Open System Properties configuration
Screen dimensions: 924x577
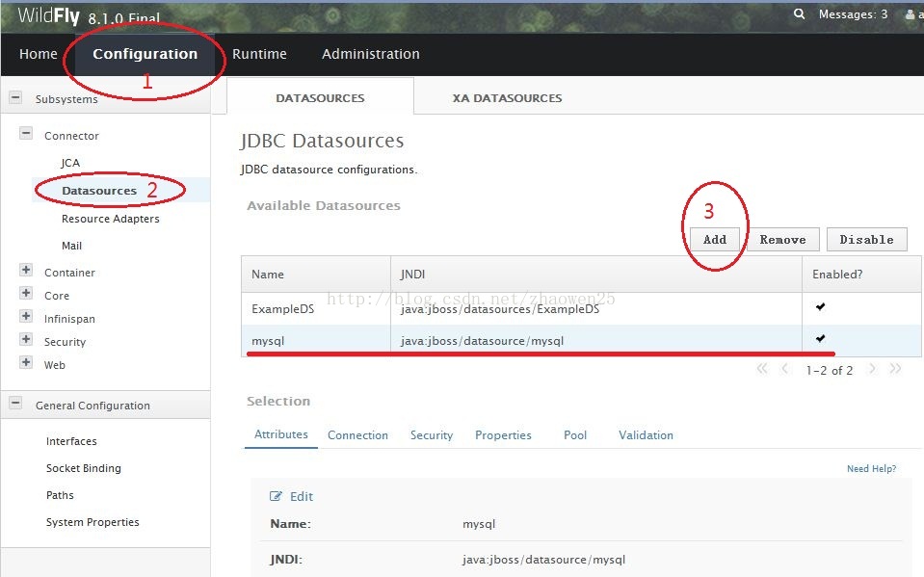(x=92, y=522)
